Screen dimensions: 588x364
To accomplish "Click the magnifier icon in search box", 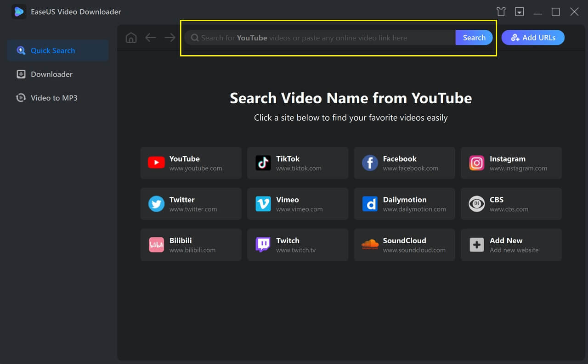I will pos(195,38).
